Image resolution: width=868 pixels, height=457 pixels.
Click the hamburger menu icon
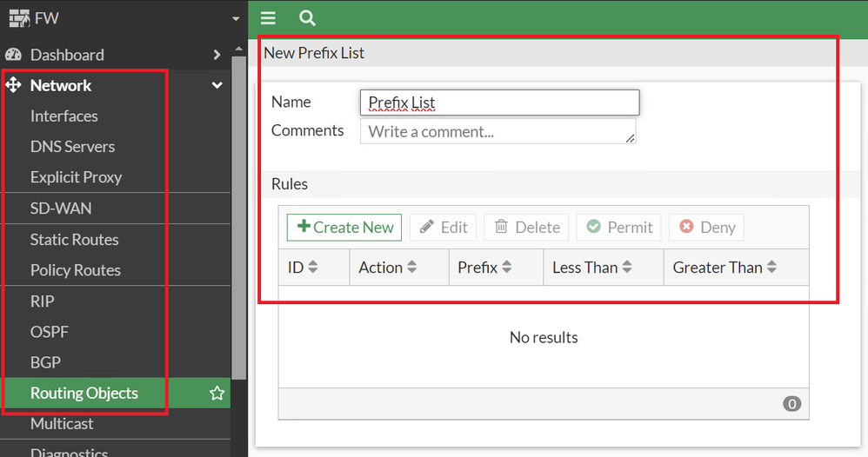[268, 17]
